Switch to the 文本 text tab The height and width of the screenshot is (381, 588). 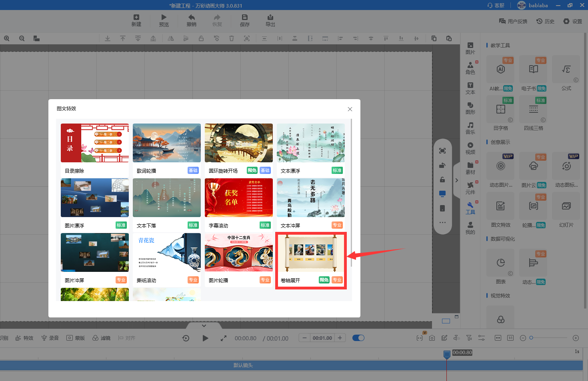pos(470,88)
